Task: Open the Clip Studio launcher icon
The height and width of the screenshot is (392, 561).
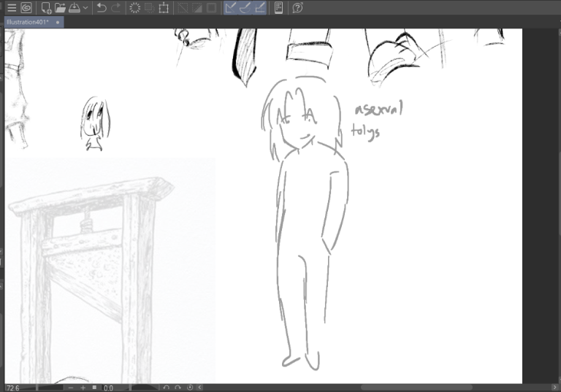Action: pos(26,7)
